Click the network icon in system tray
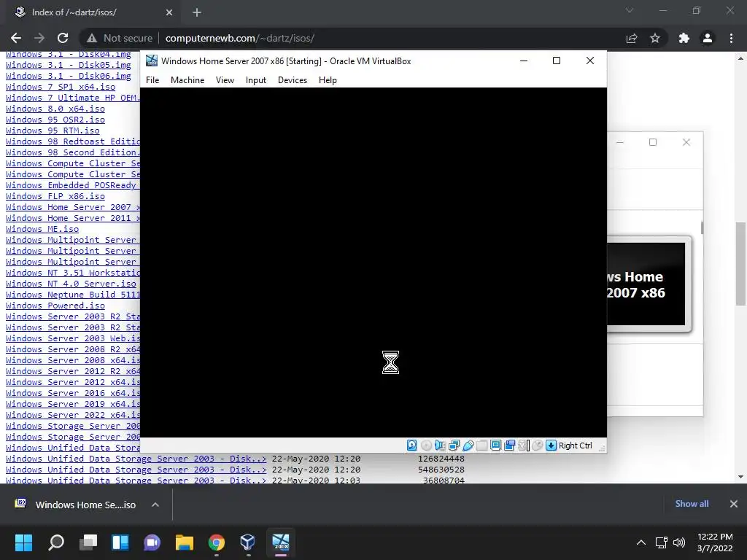 (661, 542)
